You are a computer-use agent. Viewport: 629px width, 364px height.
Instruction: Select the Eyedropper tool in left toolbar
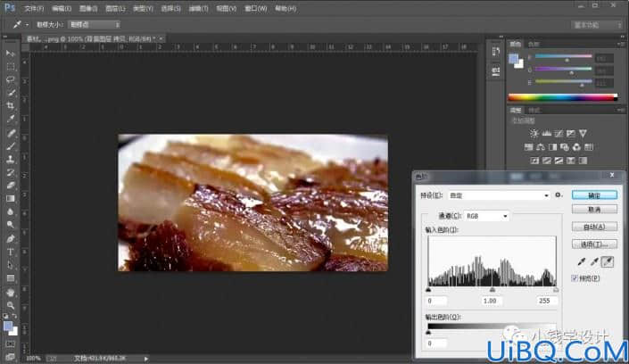tap(11, 119)
